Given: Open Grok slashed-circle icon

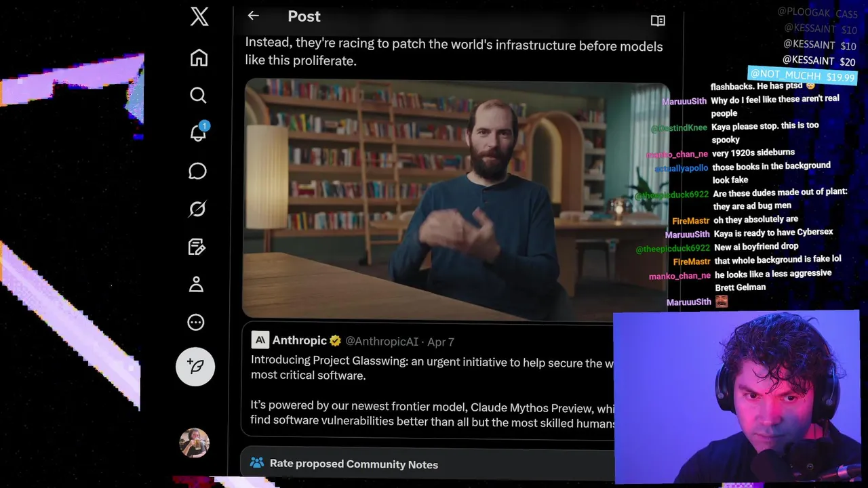Looking at the screenshot, I should tap(197, 209).
